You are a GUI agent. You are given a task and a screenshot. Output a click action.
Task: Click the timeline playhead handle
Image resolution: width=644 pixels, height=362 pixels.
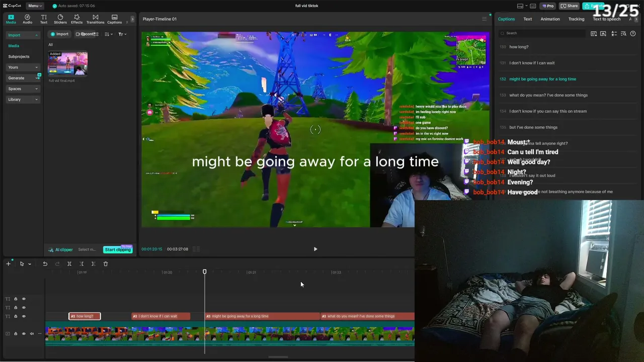pyautogui.click(x=205, y=272)
